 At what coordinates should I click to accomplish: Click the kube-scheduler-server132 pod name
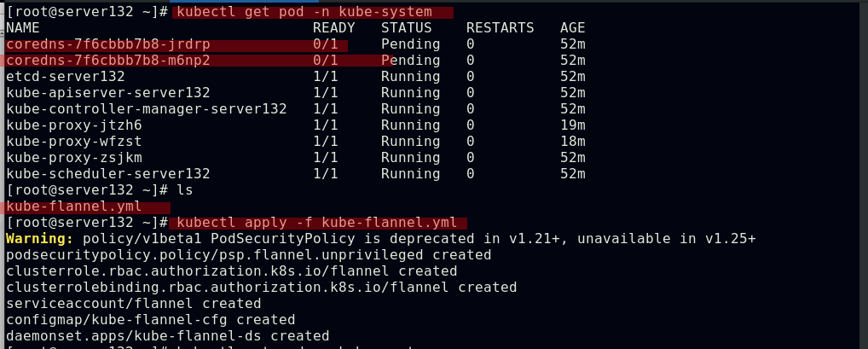click(107, 174)
